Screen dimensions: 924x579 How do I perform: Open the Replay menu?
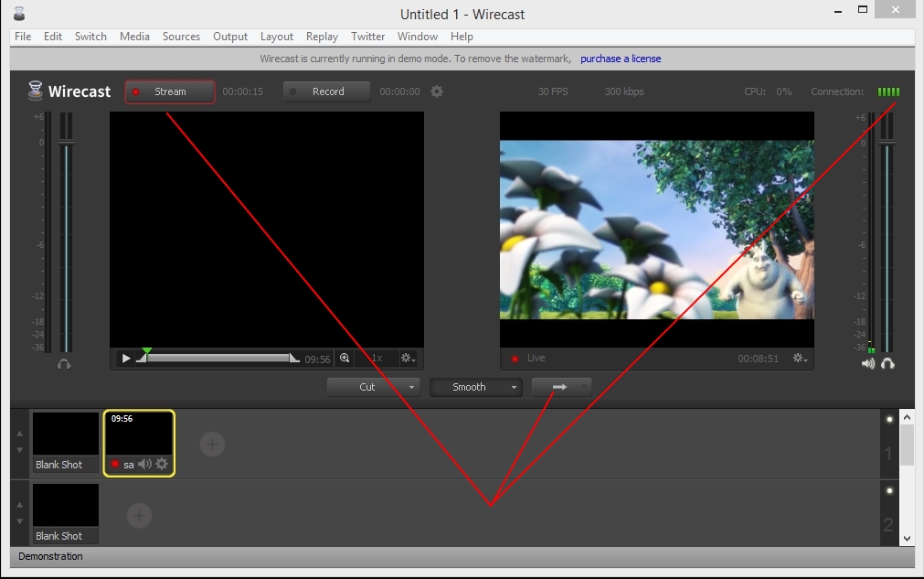[x=322, y=37]
